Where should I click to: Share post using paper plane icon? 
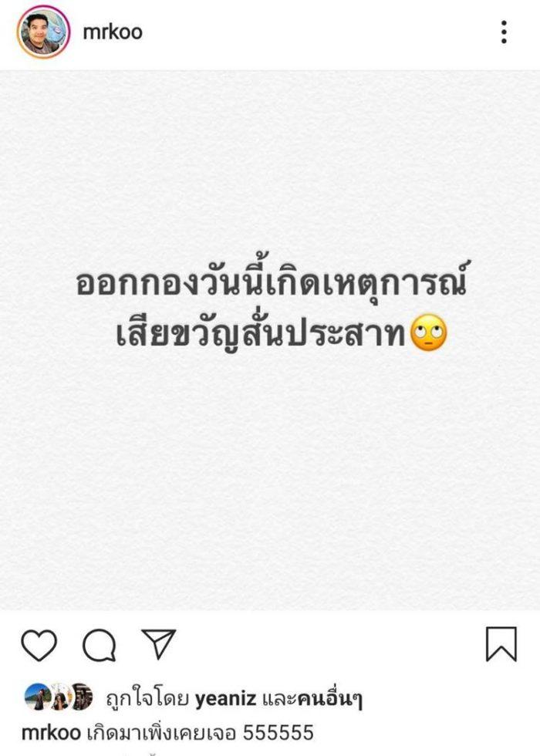[158, 643]
